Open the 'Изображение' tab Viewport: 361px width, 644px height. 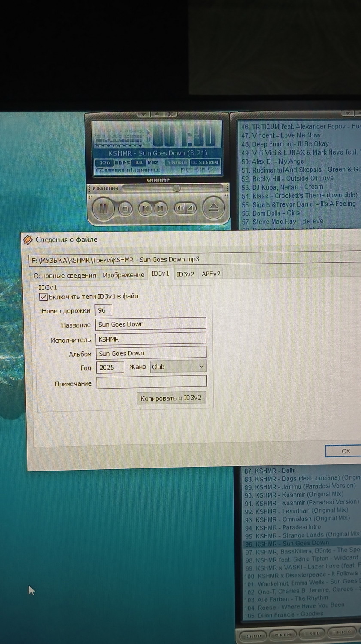[x=124, y=275]
